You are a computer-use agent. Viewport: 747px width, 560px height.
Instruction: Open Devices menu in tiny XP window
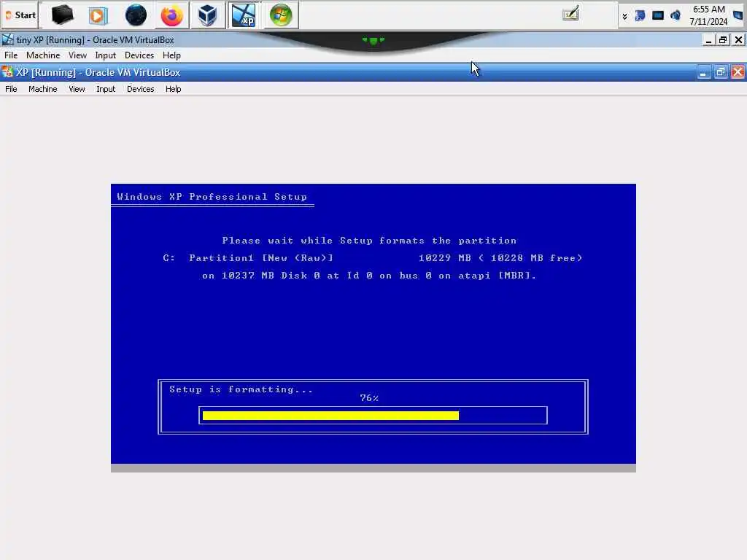pos(139,55)
